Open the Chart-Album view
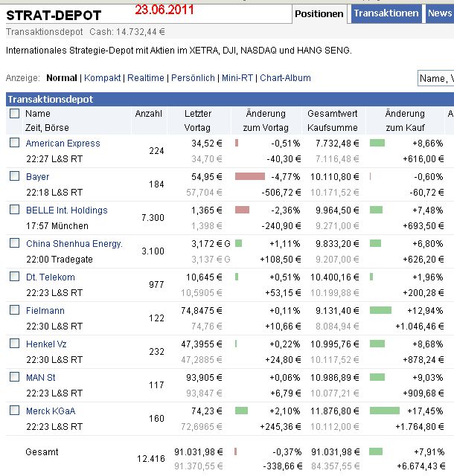 pyautogui.click(x=285, y=78)
